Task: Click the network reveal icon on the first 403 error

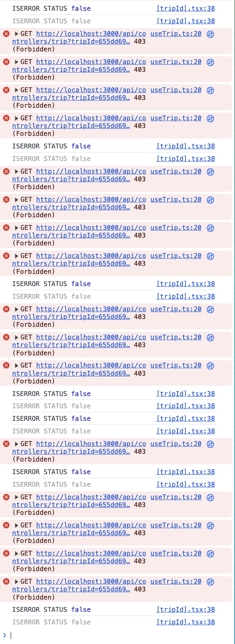Action: click(x=210, y=34)
